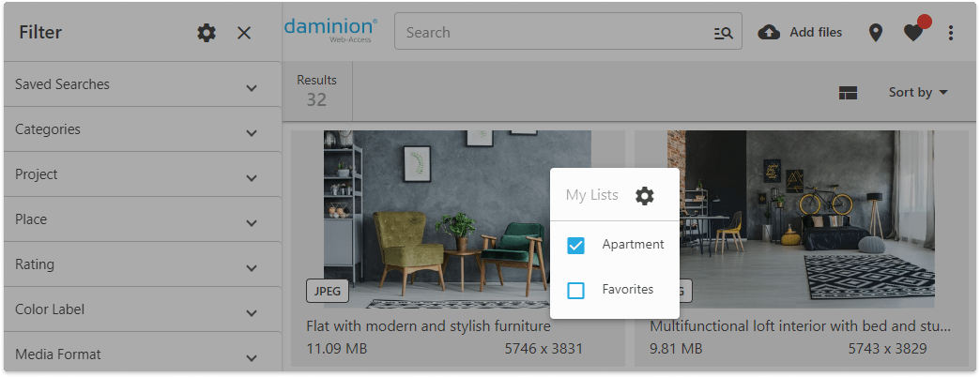This screenshot has height=377, width=980.
Task: Open the heart favorites lists icon
Action: (913, 33)
